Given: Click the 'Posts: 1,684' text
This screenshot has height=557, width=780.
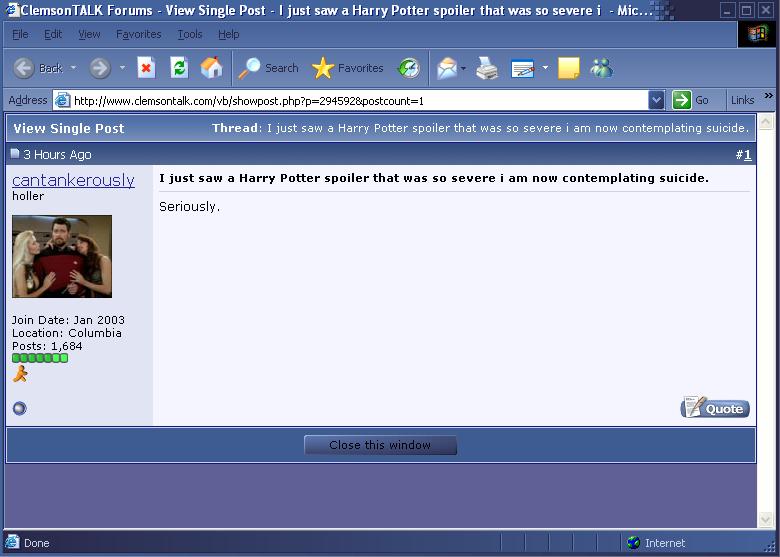Looking at the screenshot, I should 47,346.
